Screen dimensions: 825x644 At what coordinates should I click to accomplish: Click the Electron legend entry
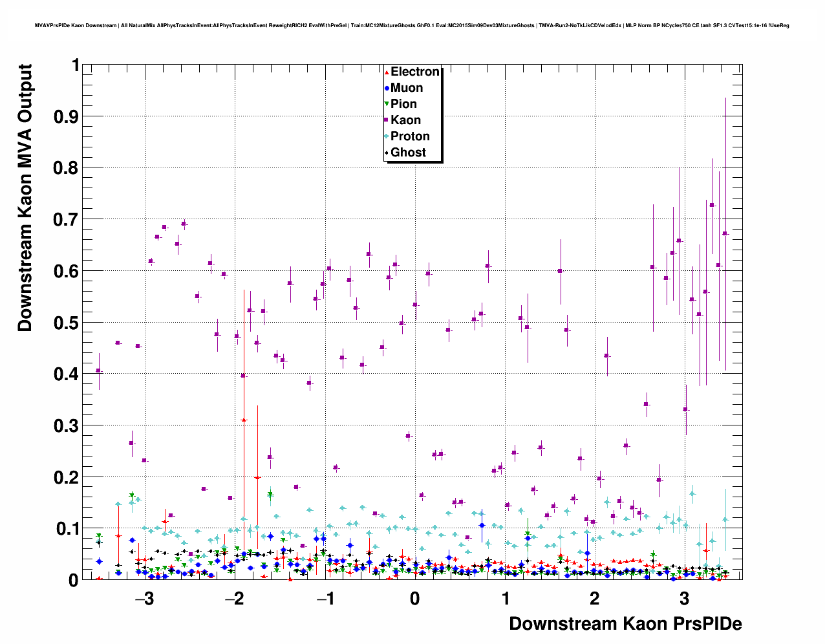point(415,72)
